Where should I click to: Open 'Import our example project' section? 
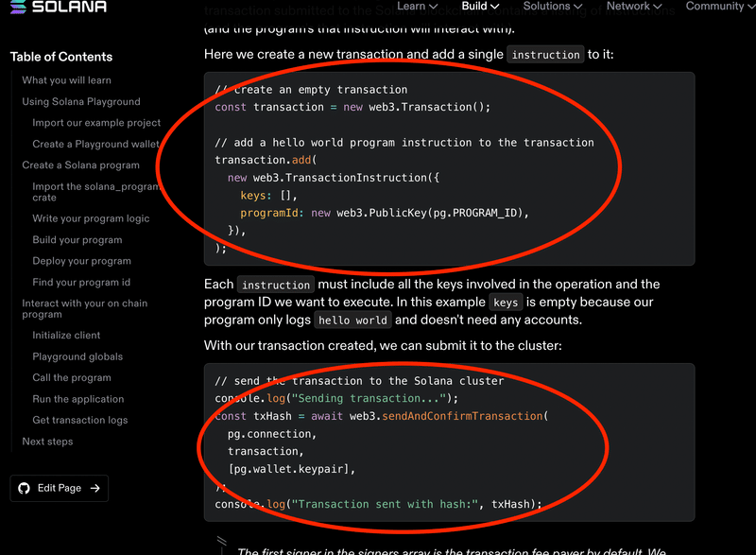(96, 123)
